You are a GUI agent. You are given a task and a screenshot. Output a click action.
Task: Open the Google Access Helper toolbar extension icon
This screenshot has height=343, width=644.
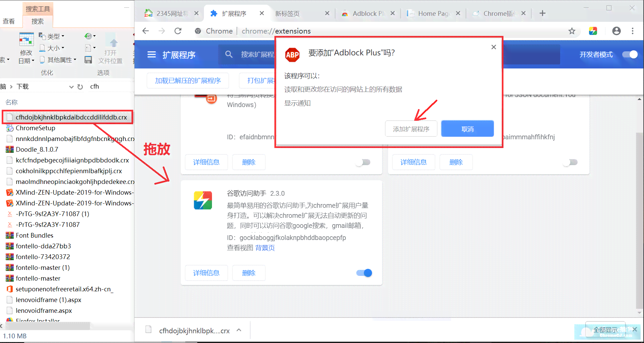pos(593,31)
